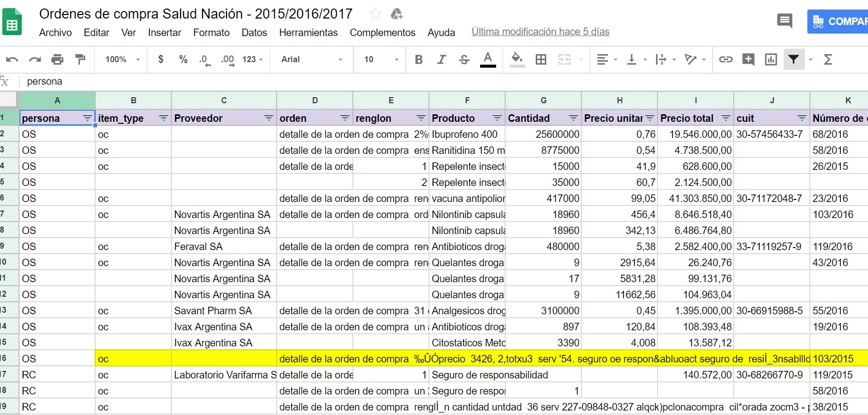Open the Datos menu
Image resolution: width=868 pixels, height=415 pixels.
254,33
